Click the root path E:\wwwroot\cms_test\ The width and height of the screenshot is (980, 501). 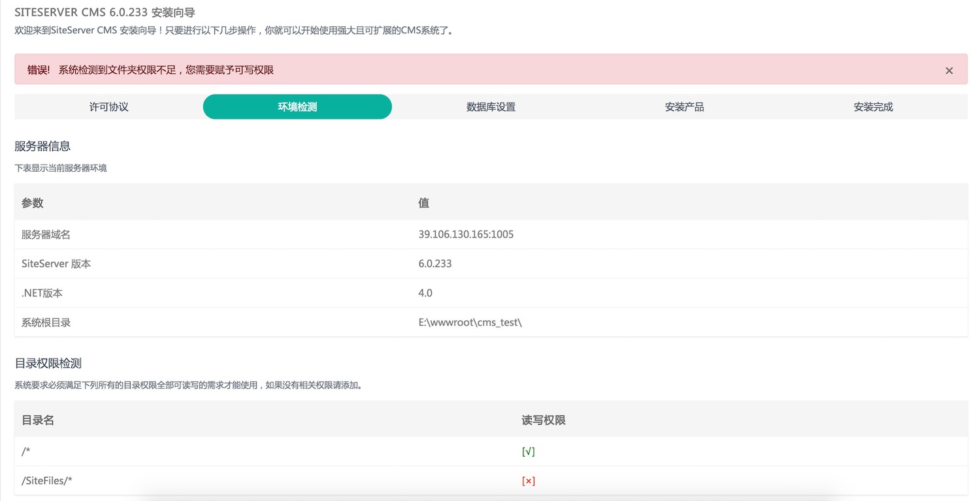pos(470,323)
